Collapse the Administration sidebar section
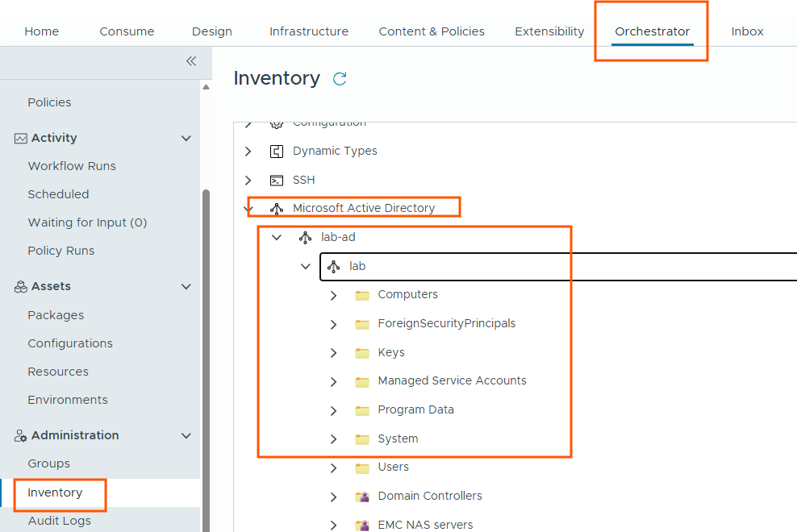797x532 pixels. pyautogui.click(x=186, y=436)
